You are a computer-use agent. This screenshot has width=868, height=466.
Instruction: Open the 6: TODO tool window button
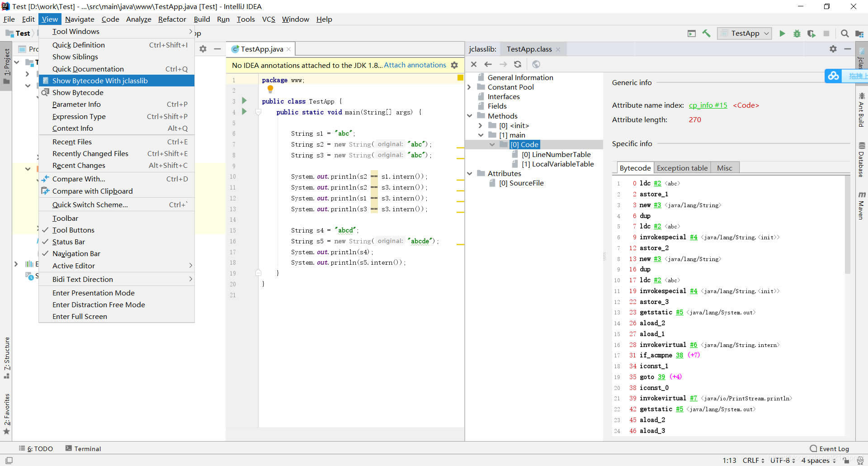coord(36,448)
